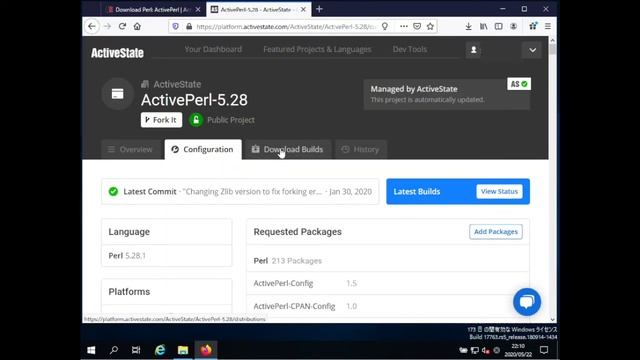The height and width of the screenshot is (360, 640).
Task: Expand the ActiveState header chevron dropdown
Action: point(532,50)
